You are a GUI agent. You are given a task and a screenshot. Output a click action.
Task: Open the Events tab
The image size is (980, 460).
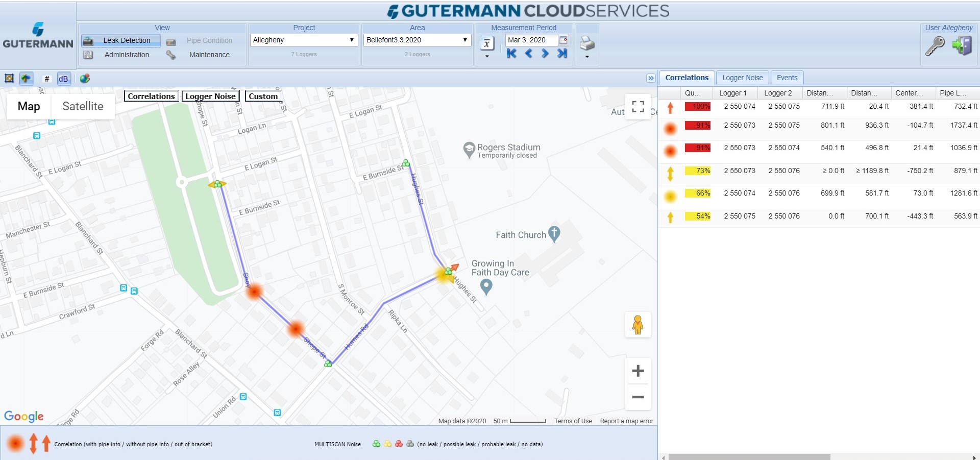point(787,78)
